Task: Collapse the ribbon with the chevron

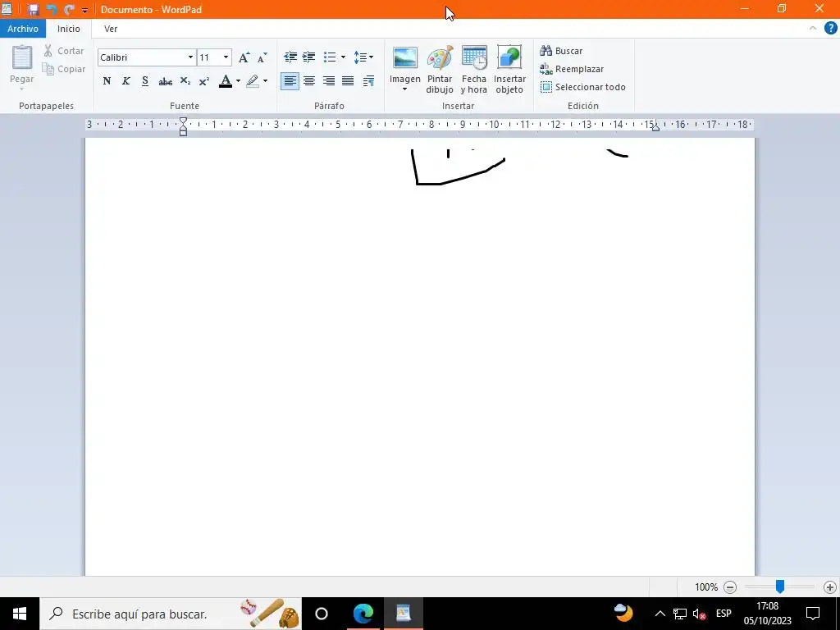Action: [813, 29]
